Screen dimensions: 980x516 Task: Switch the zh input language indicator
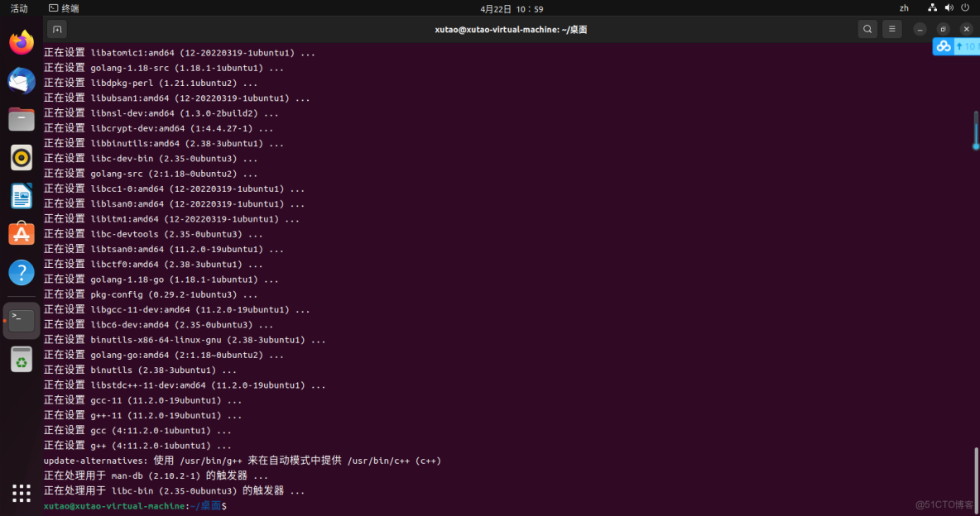[x=904, y=8]
